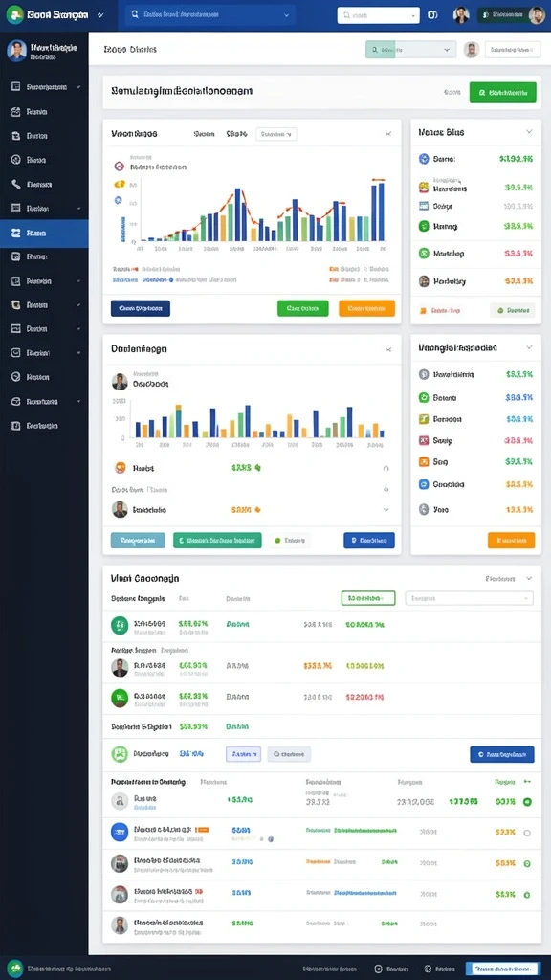Click the square icon right of the white search box
Image resolution: width=551 pixels, height=980 pixels.
point(432,15)
